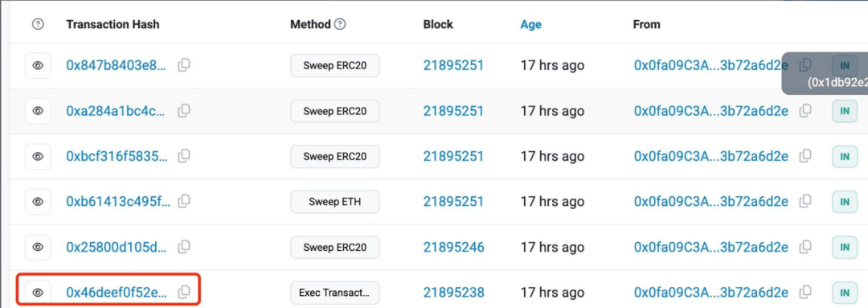Copy transaction hash 0xbcf316f5835

click(x=184, y=156)
